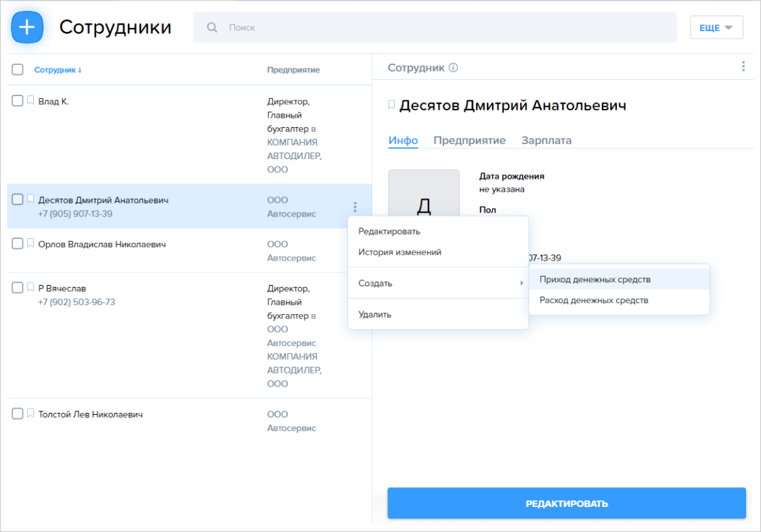
Task: Click the info icon beside Сотрудник heading
Action: point(454,68)
